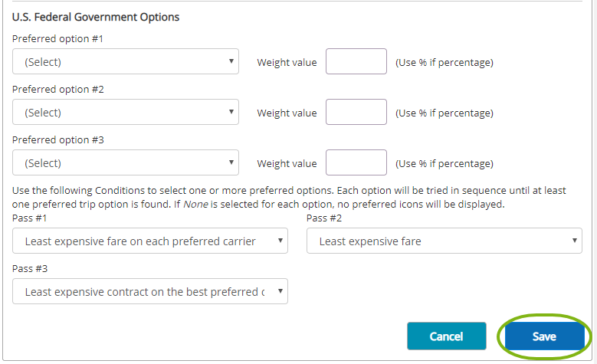Click the arrow of Pass #2 select
Image resolution: width=597 pixels, height=364 pixels.
point(575,241)
